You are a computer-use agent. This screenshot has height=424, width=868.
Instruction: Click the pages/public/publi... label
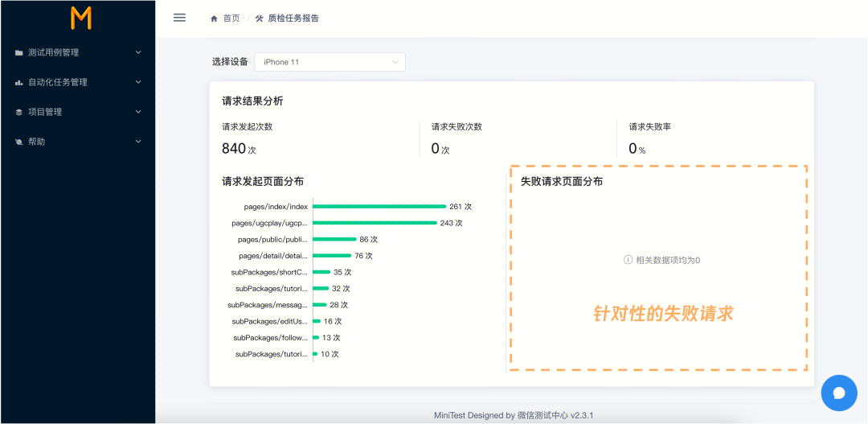273,240
